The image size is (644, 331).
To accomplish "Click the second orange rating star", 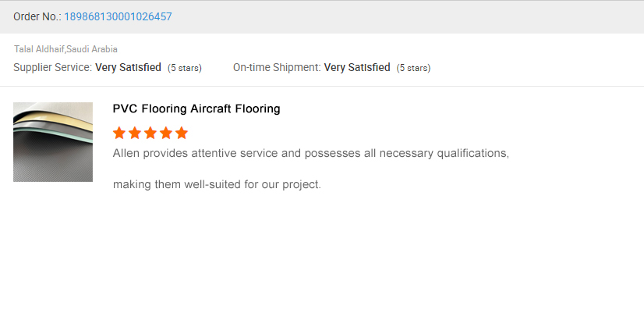I will 135,133.
